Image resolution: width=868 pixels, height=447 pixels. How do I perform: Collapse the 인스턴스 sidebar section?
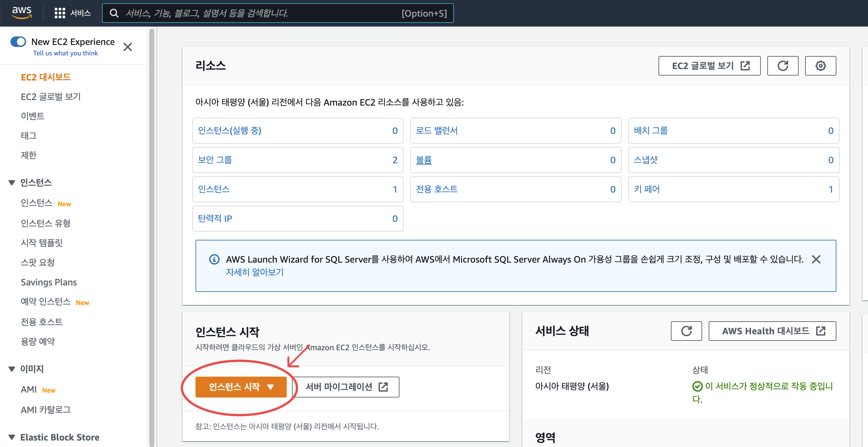point(12,182)
